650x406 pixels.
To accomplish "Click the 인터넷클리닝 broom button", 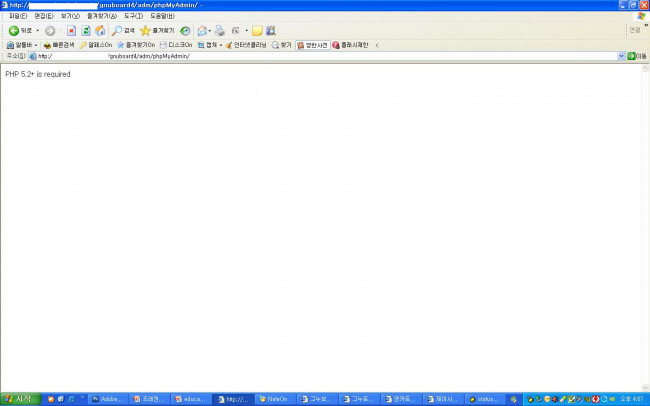I will 246,45.
